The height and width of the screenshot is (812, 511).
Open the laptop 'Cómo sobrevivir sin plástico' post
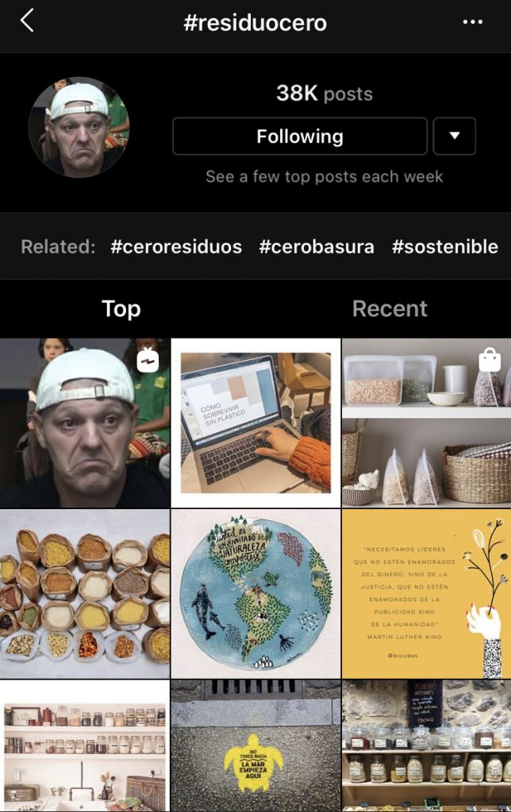[255, 423]
